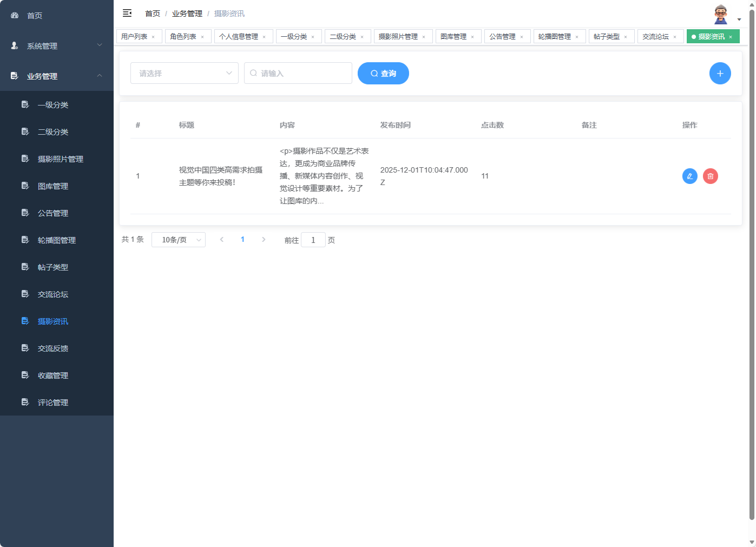Click page number 1 in pagination
Viewport: 756px width, 547px height.
coord(242,239)
